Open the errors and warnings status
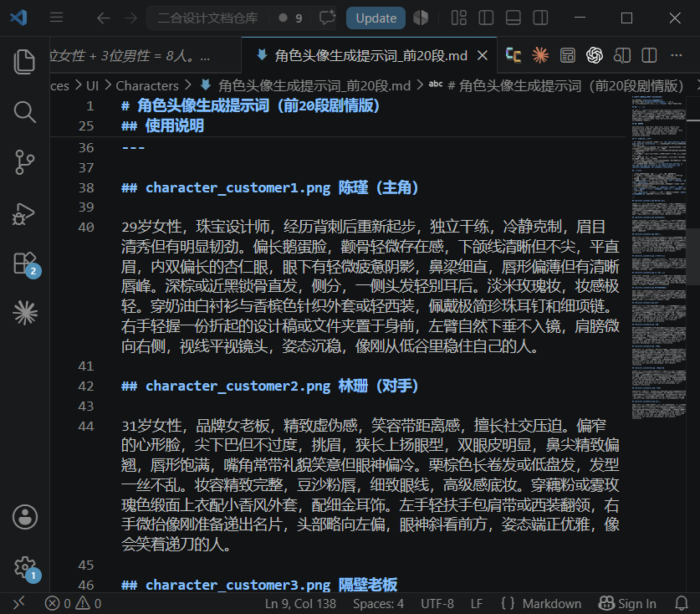This screenshot has width=700, height=614. tap(74, 604)
